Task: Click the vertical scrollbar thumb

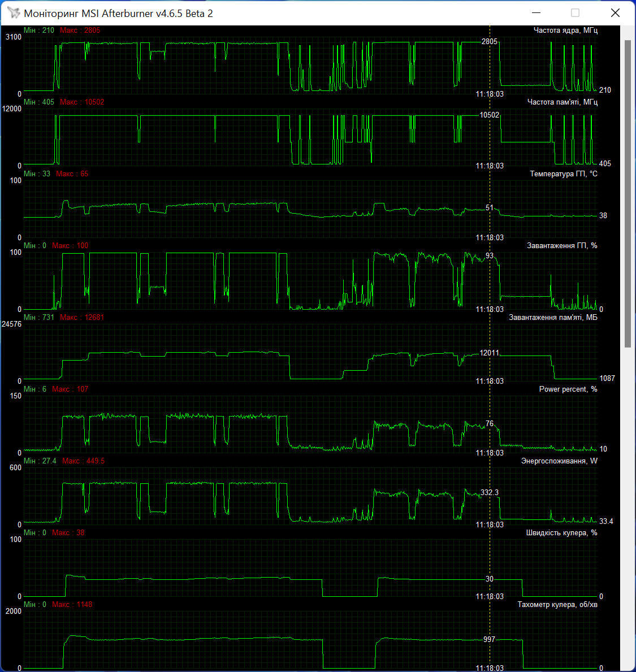Action: pos(628,194)
